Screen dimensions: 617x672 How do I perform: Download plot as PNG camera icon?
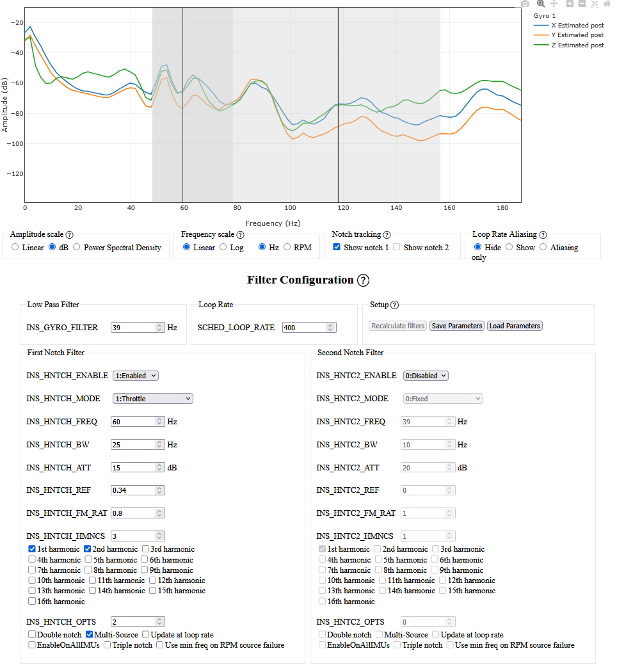click(x=525, y=4)
